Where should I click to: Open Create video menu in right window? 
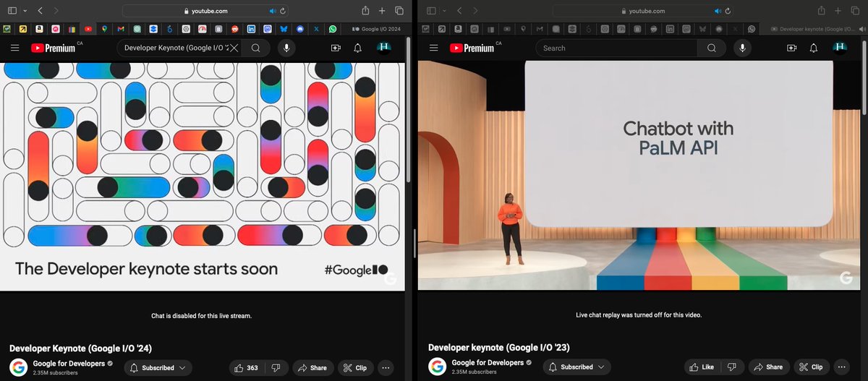(x=792, y=48)
